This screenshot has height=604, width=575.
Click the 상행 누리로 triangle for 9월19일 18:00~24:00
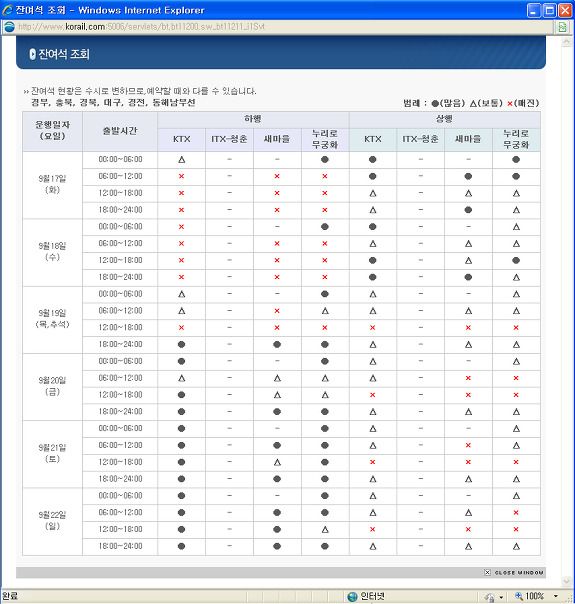pos(516,344)
